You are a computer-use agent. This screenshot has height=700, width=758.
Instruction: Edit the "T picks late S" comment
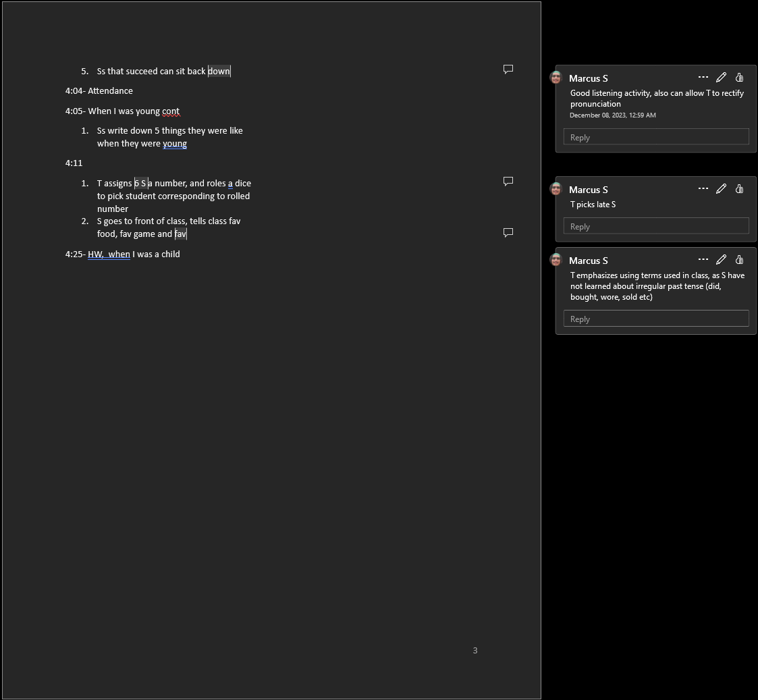(x=721, y=189)
